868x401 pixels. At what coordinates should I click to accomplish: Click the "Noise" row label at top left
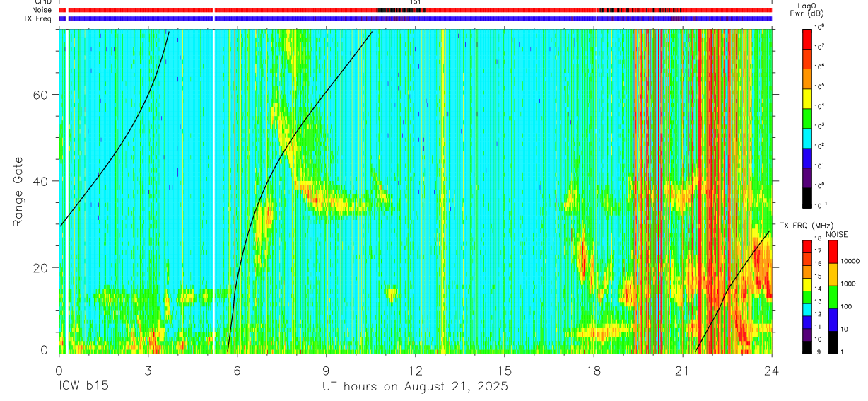[x=42, y=10]
